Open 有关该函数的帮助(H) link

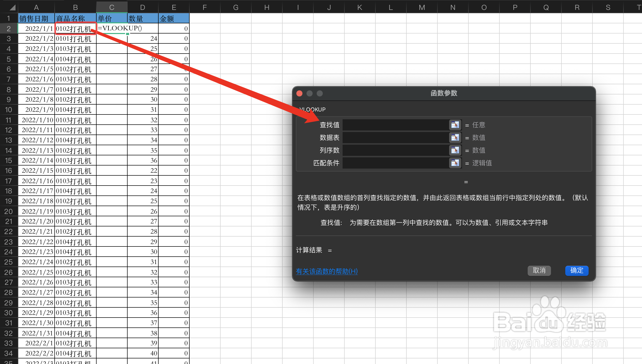[327, 271]
